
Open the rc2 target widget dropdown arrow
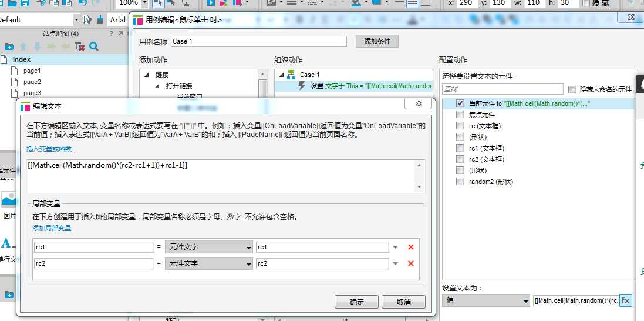point(395,263)
